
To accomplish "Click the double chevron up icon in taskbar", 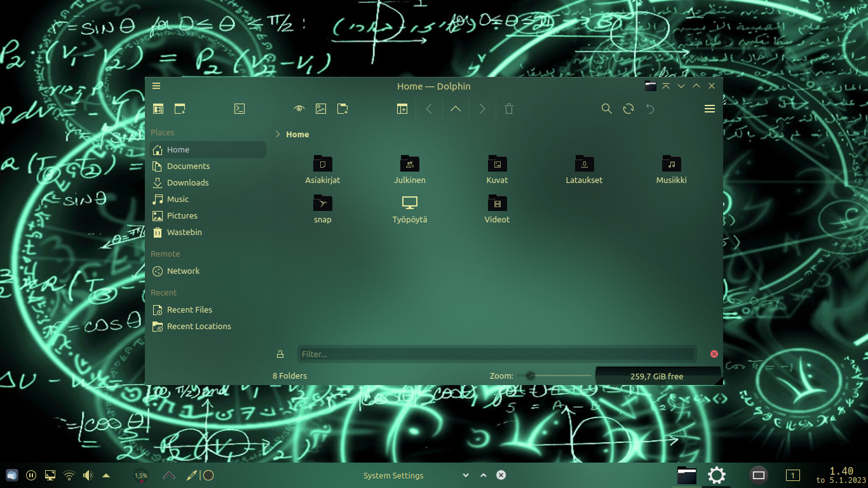I will [x=169, y=475].
